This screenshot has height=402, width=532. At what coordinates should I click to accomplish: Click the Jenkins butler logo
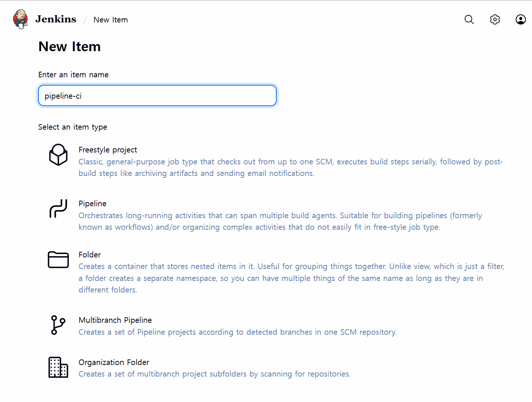tap(21, 19)
